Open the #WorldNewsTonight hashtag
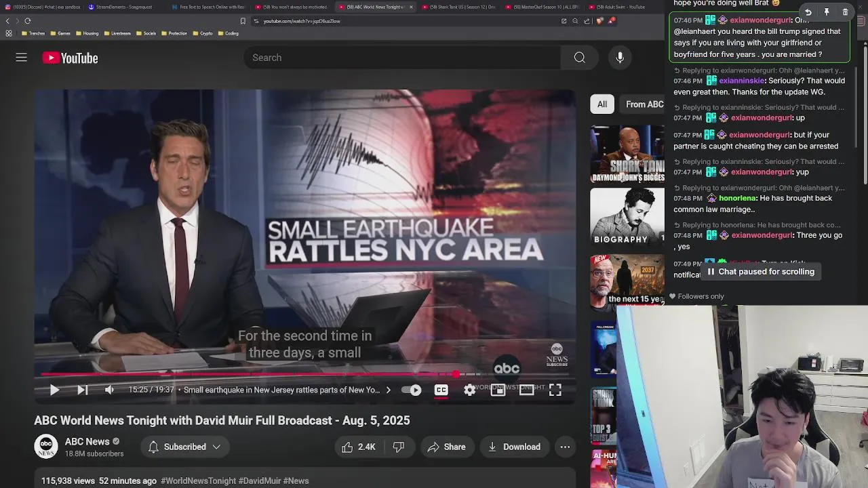The height and width of the screenshot is (488, 868). click(x=198, y=481)
